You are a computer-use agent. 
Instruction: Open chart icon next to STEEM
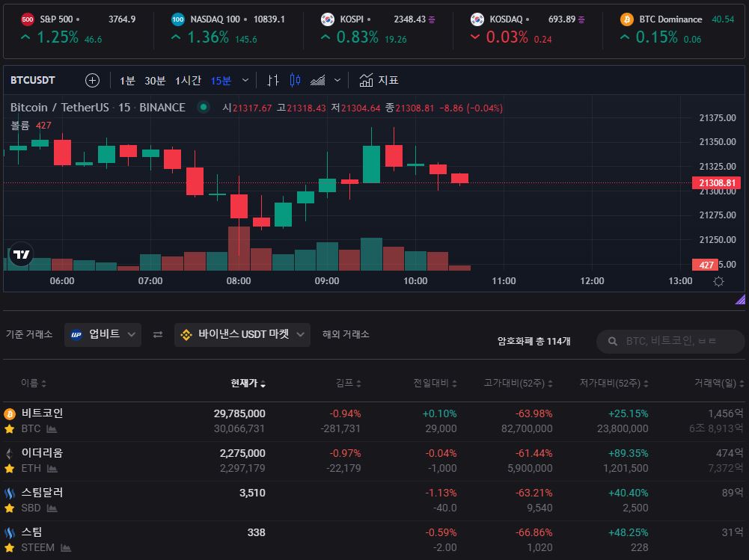pyautogui.click(x=66, y=548)
